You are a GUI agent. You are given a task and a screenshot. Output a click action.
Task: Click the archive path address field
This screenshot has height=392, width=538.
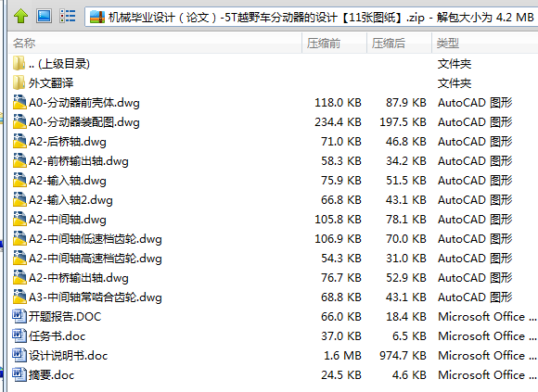tap(311, 17)
